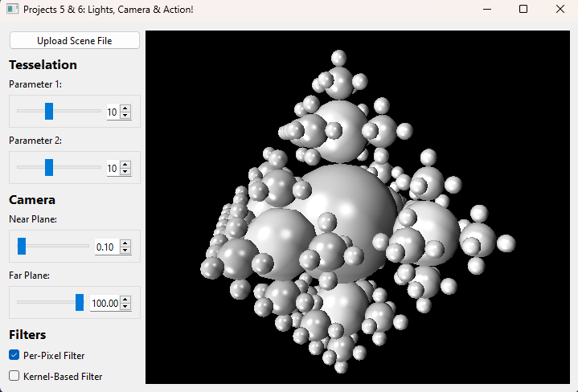Viewport: 578px width, 392px height.
Task: Maximize the Projects 5 & 6 window
Action: [x=523, y=9]
